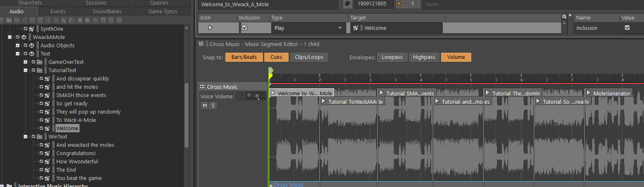Toggle Inclusion Value checkbox in property list

pyautogui.click(x=627, y=28)
